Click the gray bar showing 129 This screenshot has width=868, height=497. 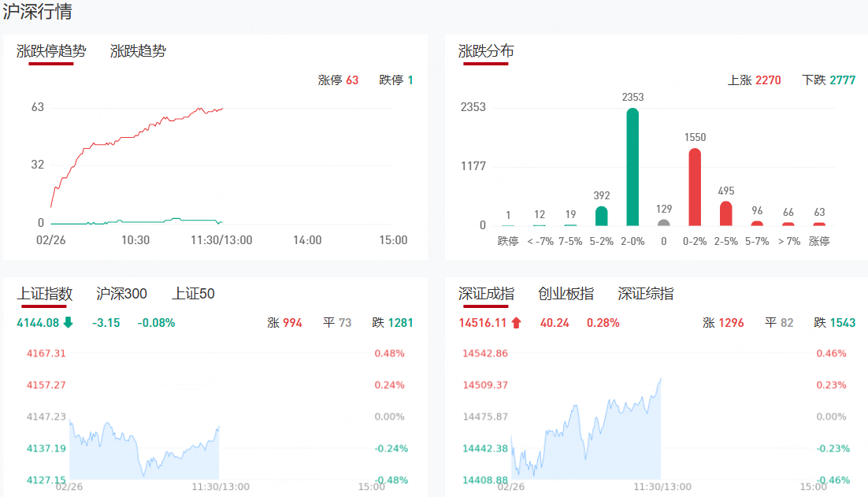coord(664,222)
